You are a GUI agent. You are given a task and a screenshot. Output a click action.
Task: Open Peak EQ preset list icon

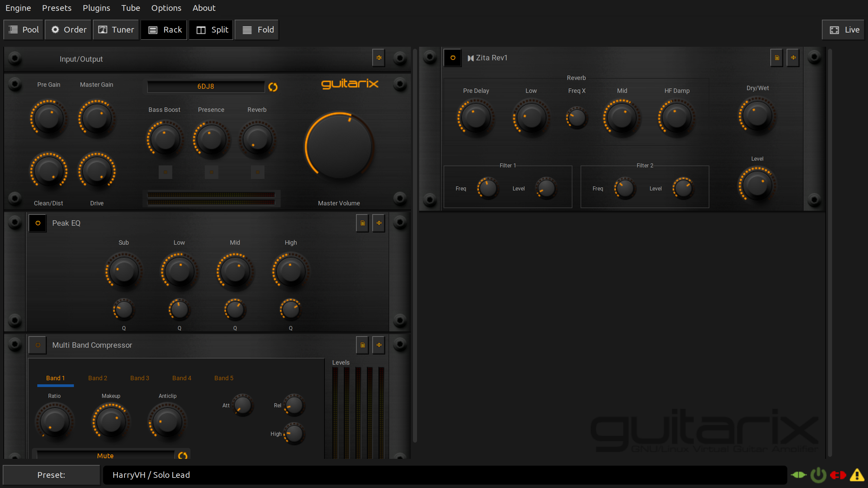pyautogui.click(x=362, y=223)
